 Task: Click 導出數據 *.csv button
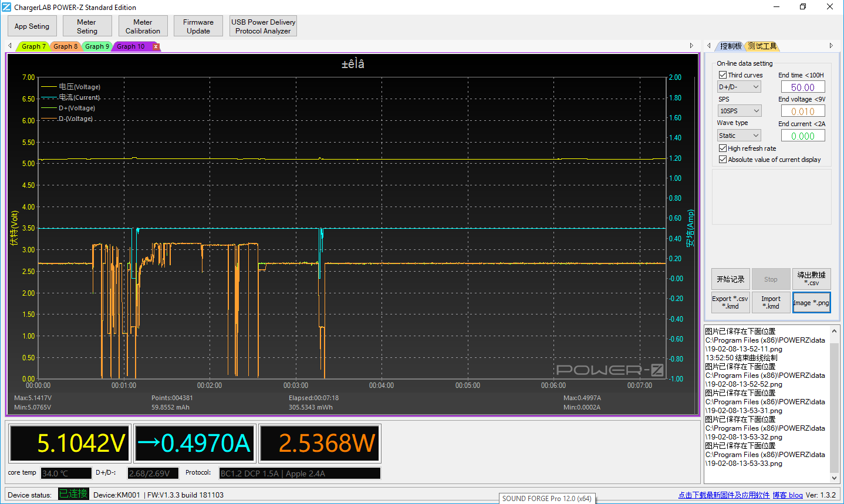point(811,279)
